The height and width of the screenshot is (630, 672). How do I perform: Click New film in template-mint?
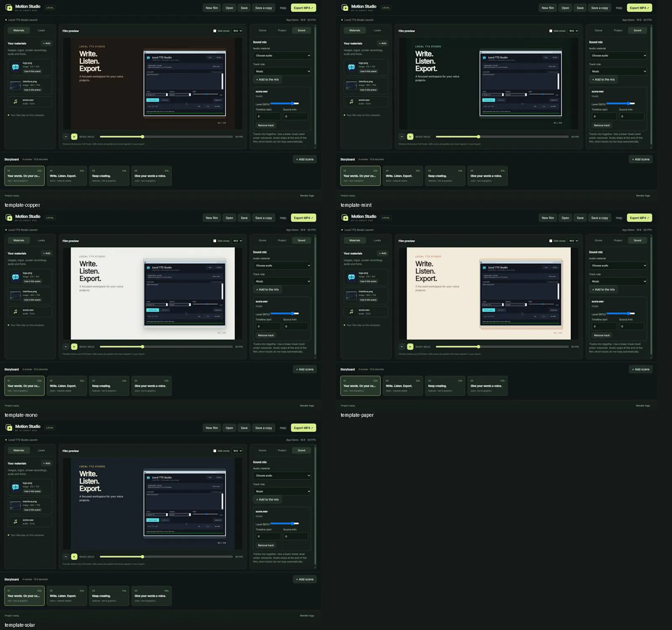548,8
